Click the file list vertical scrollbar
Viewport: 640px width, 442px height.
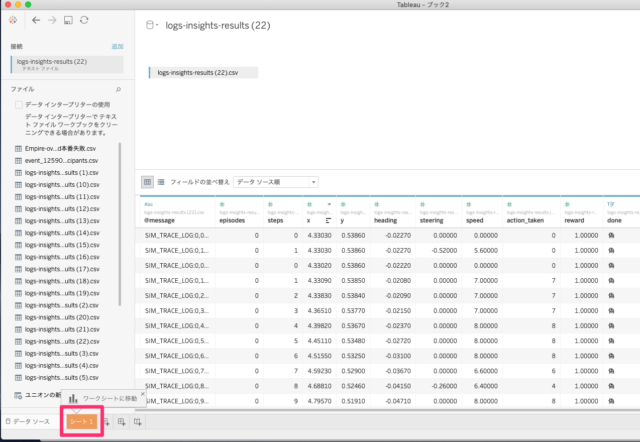(x=120, y=224)
